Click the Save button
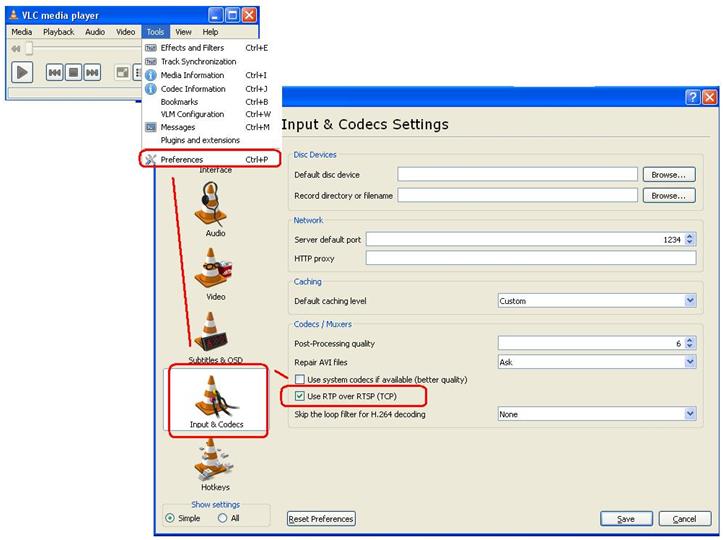 pyautogui.click(x=626, y=519)
